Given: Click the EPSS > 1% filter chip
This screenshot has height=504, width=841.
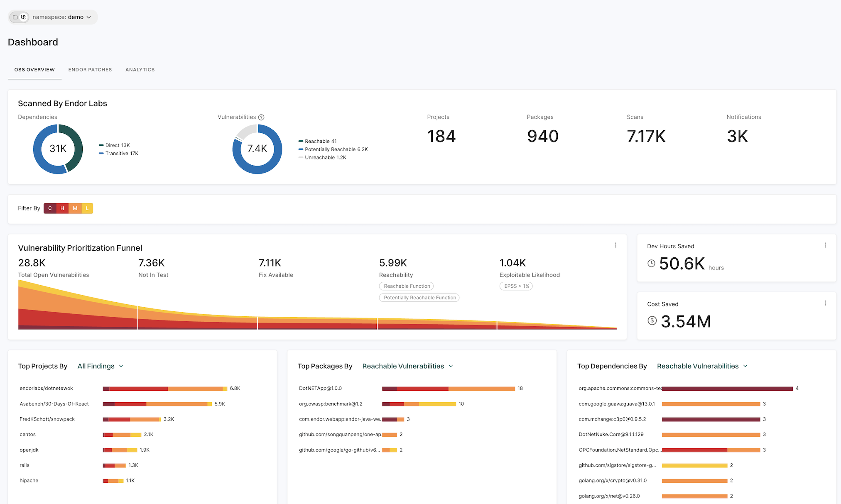Looking at the screenshot, I should [516, 286].
